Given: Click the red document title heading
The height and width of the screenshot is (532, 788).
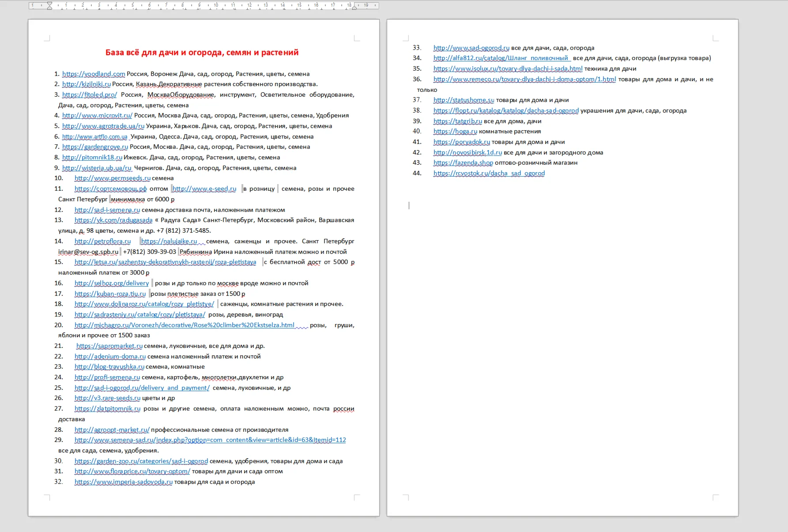Looking at the screenshot, I should pyautogui.click(x=202, y=53).
